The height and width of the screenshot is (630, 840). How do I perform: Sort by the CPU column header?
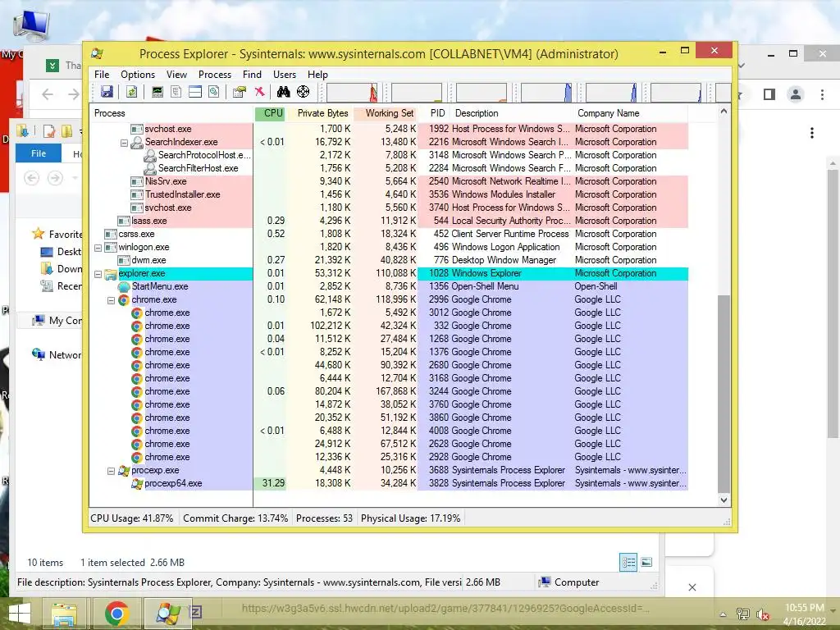tap(270, 113)
